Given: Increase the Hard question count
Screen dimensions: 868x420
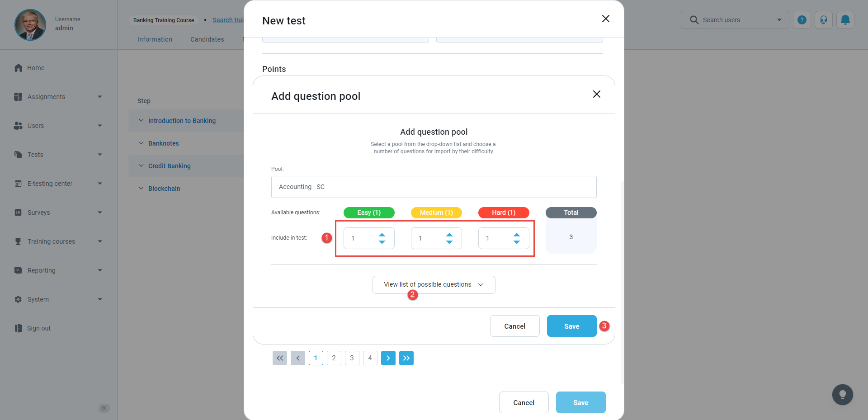Looking at the screenshot, I should point(517,235).
